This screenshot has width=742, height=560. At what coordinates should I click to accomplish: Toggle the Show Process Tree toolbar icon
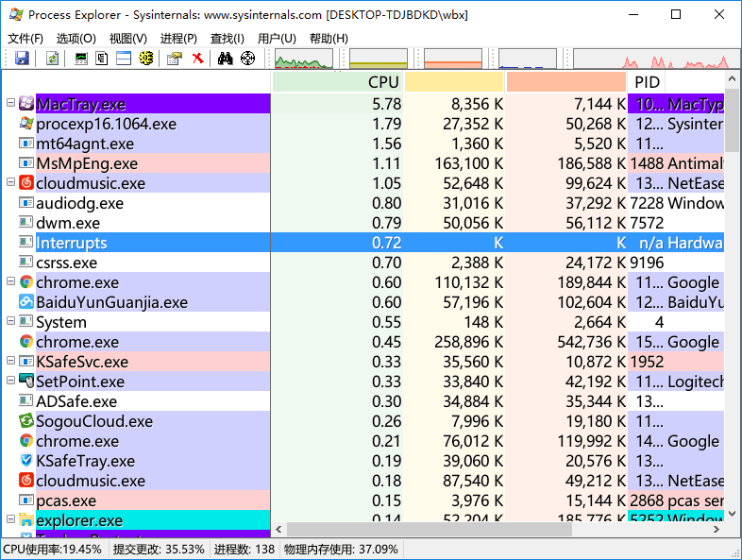pyautogui.click(x=101, y=59)
